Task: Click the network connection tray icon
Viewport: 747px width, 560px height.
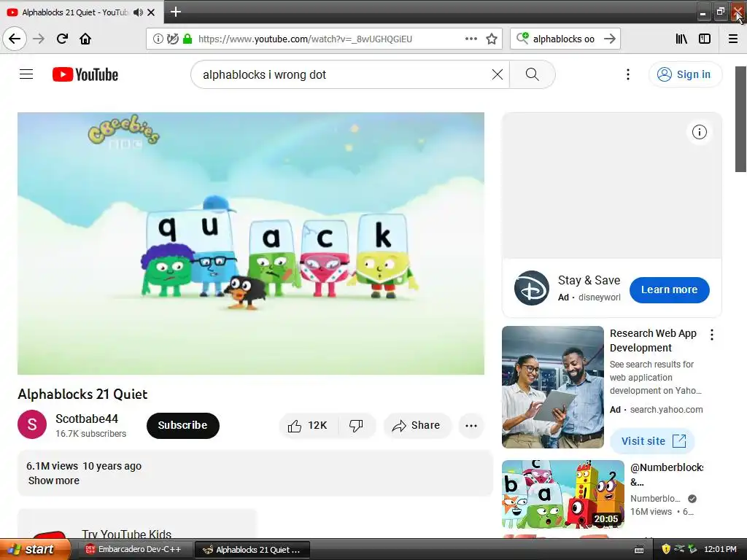Action: click(680, 549)
